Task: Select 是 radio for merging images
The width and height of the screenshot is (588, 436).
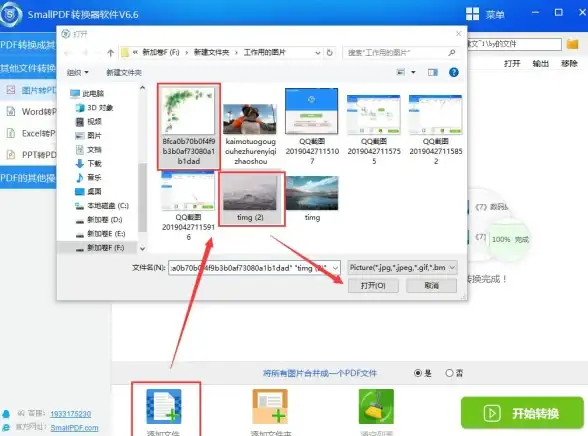Action: click(x=418, y=373)
